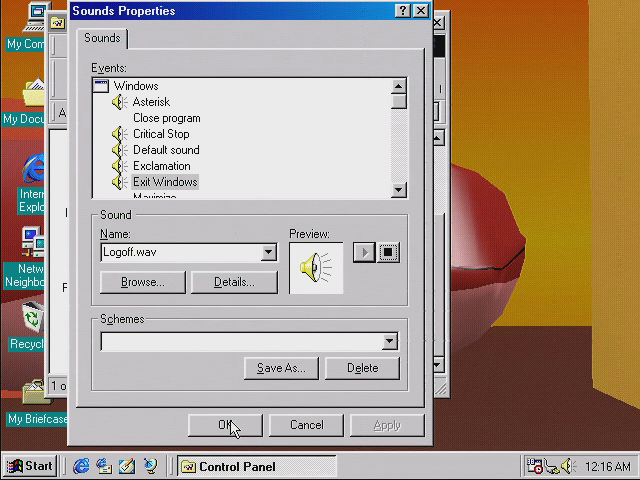Play the Logoff.wav sound preview
This screenshot has height=480, width=640.
pyautogui.click(x=364, y=252)
